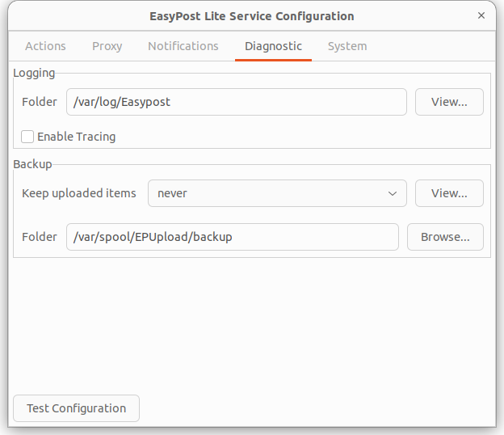The width and height of the screenshot is (504, 435).
Task: View the Backup items folder
Action: [x=449, y=193]
